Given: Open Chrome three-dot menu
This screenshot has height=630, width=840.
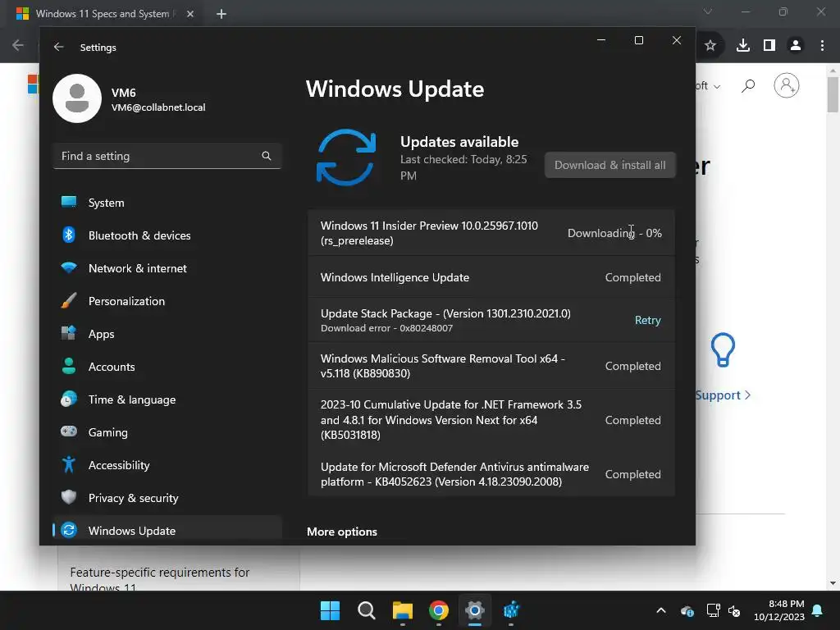Looking at the screenshot, I should click(822, 46).
